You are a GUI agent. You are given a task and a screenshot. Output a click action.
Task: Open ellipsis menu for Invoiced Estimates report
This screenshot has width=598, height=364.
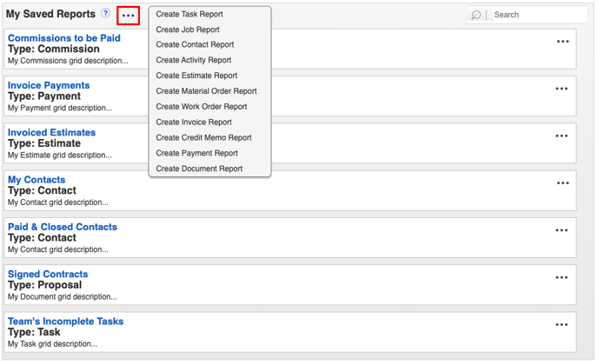(x=561, y=136)
